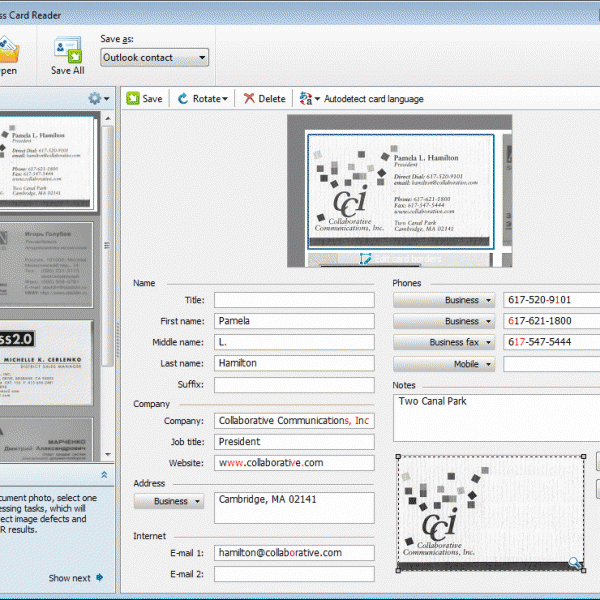Click the address field Cambridge, MA 02141
The height and width of the screenshot is (600, 600).
tap(294, 508)
